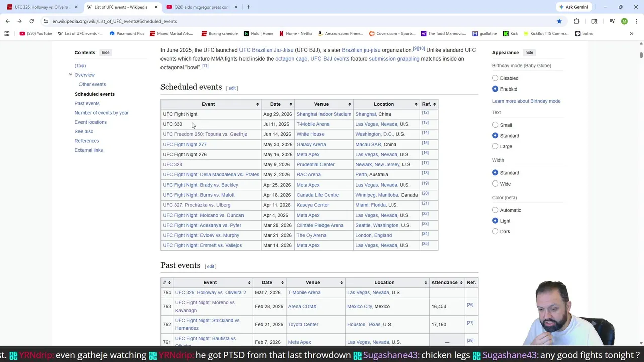Choose Light color mode
Image resolution: width=644 pixels, height=362 pixels.
pos(495,221)
